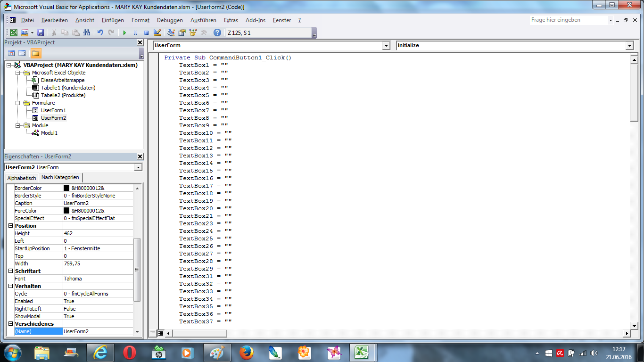This screenshot has width=644, height=362.
Task: Collapse the Module folder
Action: pos(18,125)
